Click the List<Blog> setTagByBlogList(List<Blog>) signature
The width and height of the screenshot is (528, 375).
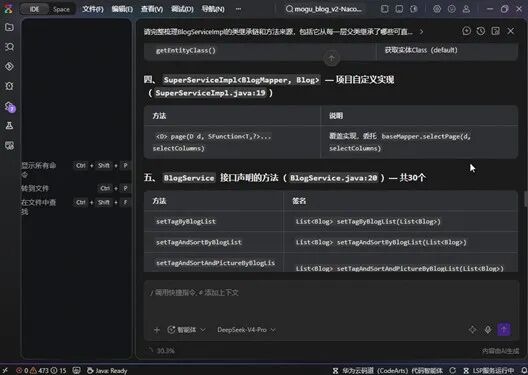pyautogui.click(x=368, y=221)
